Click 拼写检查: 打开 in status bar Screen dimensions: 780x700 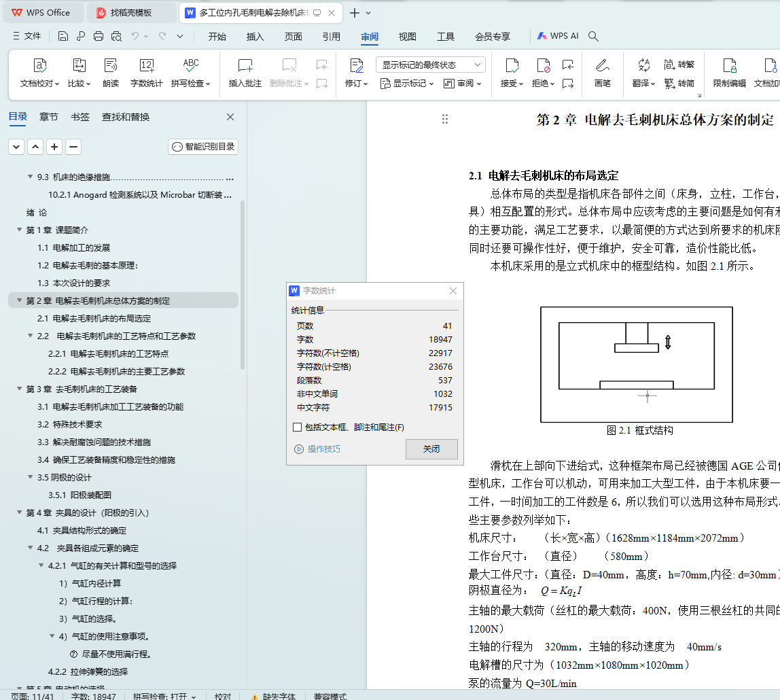click(x=164, y=696)
